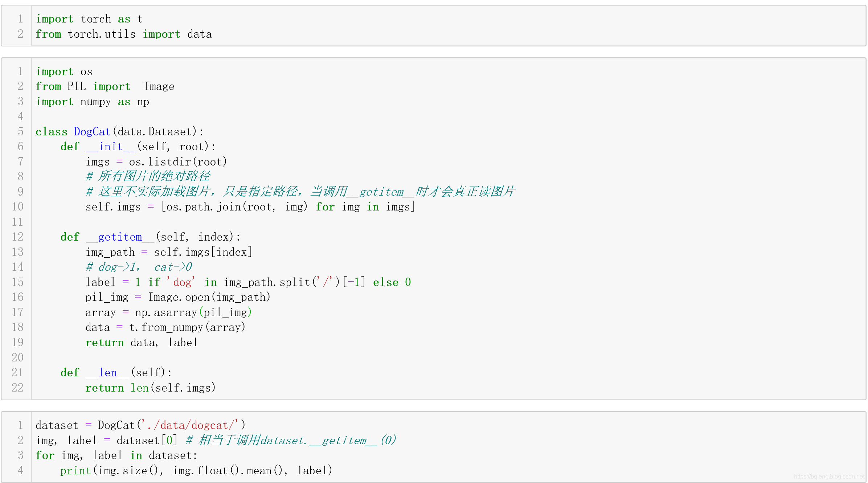This screenshot has height=483, width=868.
Task: Click the img_path.split('/')[-1] expression
Action: coord(294,282)
